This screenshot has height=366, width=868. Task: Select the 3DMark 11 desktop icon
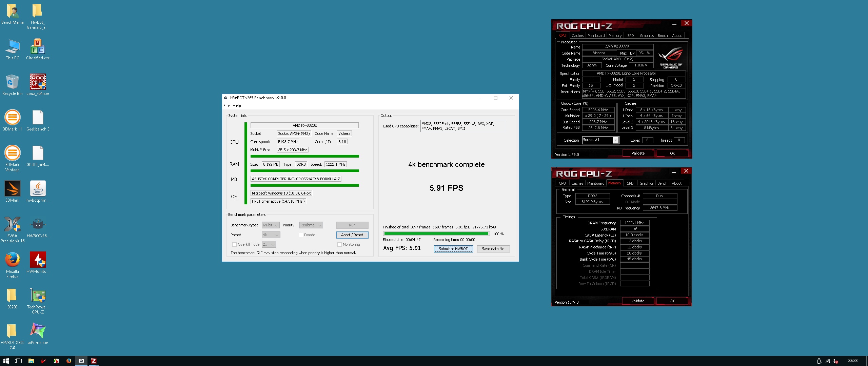[x=13, y=121]
